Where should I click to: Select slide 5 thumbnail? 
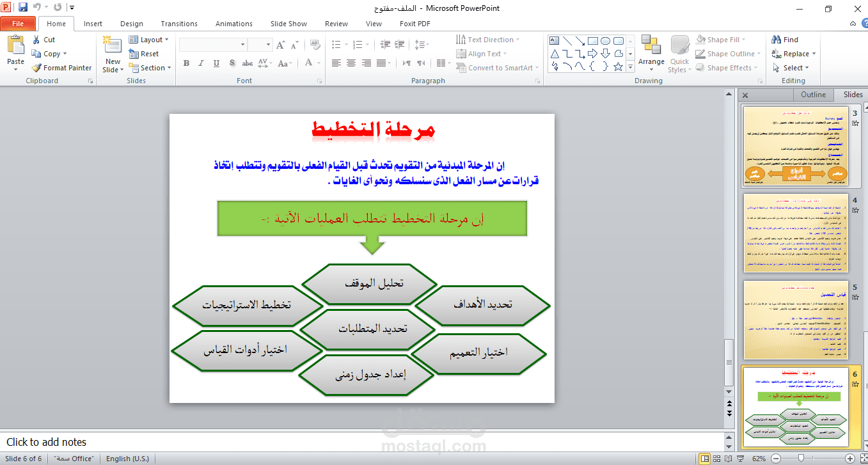[x=795, y=320]
